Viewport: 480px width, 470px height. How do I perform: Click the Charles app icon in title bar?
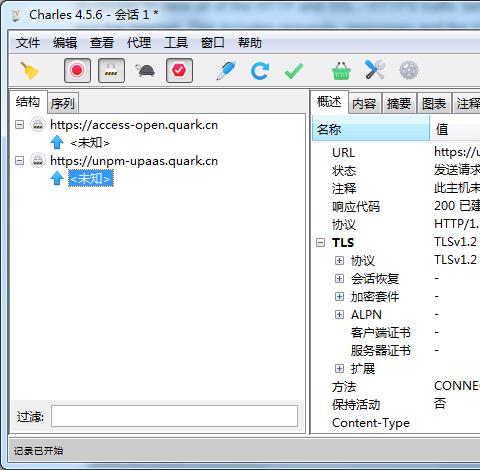[16, 15]
